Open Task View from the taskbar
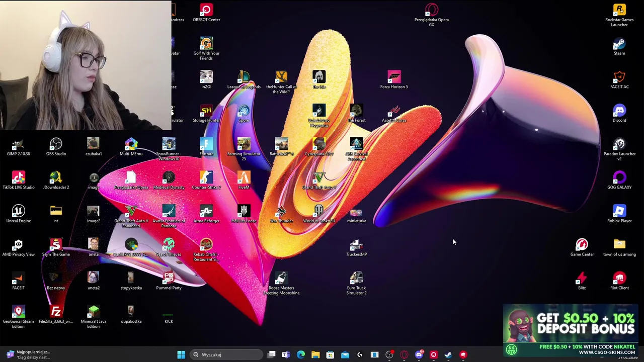The width and height of the screenshot is (644, 362). click(272, 354)
